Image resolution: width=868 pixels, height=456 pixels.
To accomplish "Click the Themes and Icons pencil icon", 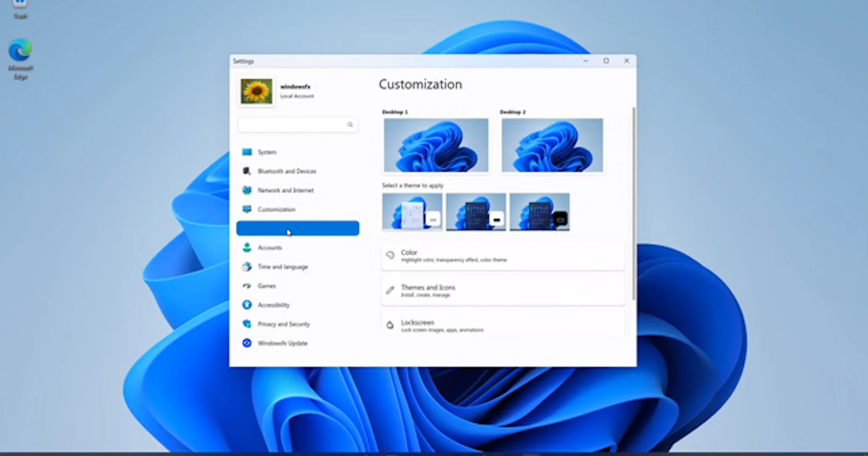I will [390, 290].
